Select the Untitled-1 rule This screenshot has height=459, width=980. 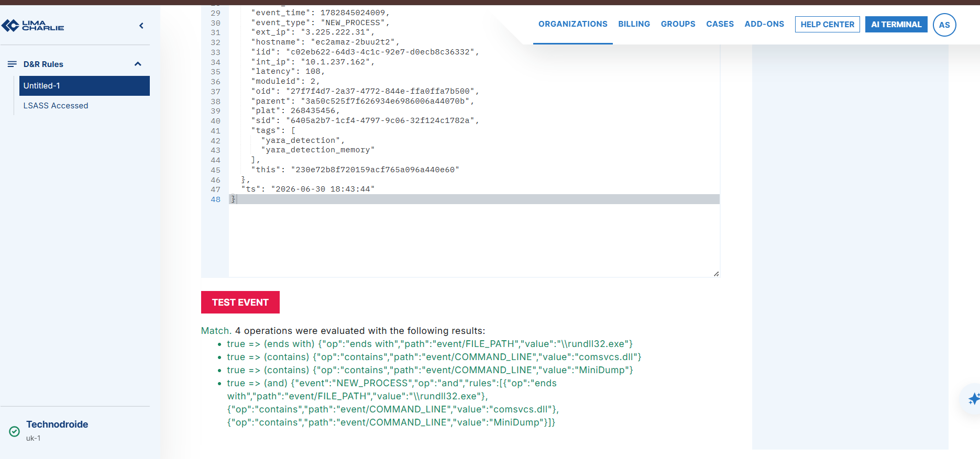[x=84, y=86]
